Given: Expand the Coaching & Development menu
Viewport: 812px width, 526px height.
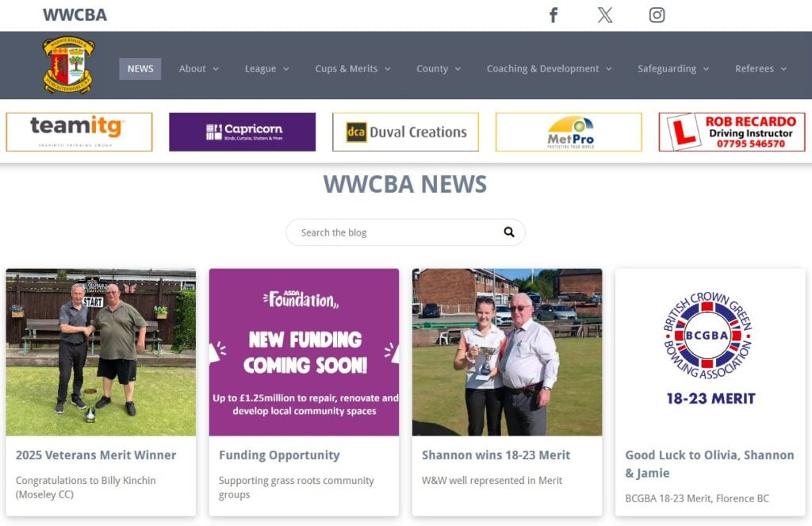Looking at the screenshot, I should 549,68.
